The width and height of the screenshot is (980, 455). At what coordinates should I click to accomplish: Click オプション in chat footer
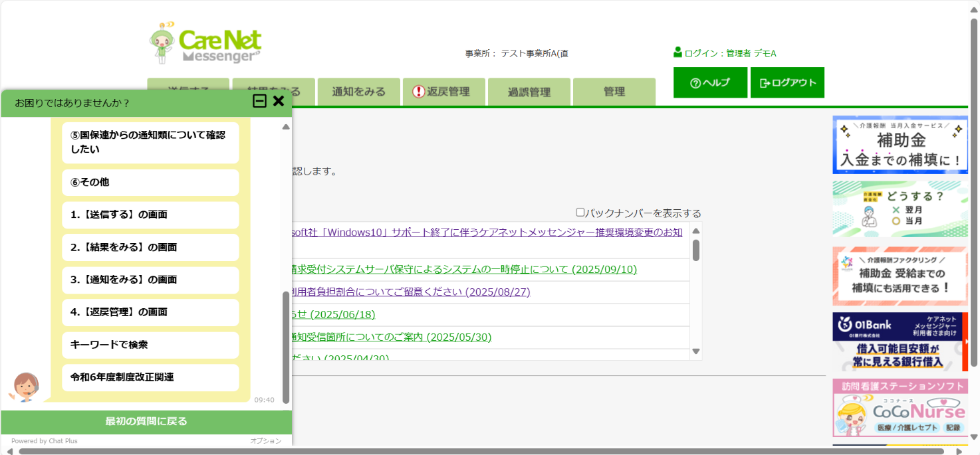(x=265, y=441)
